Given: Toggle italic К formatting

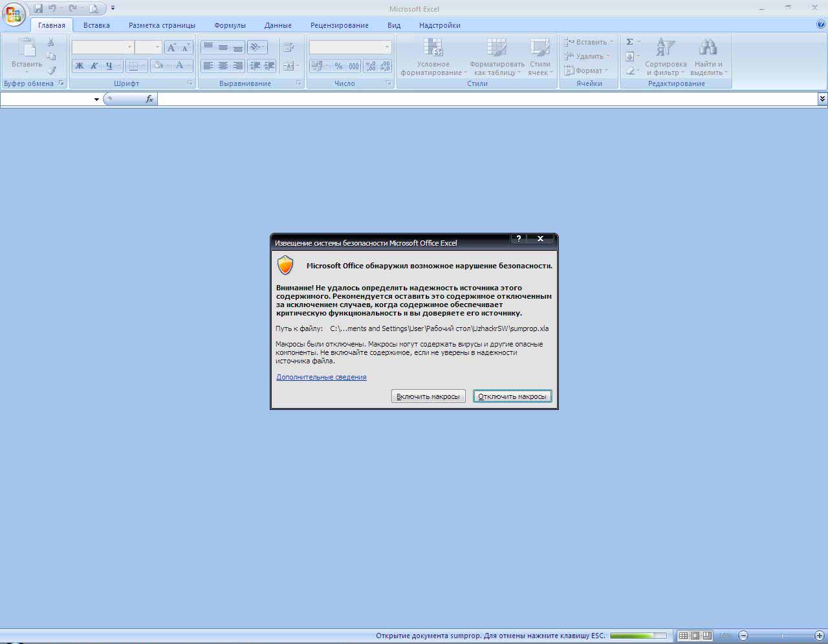Looking at the screenshot, I should pyautogui.click(x=94, y=66).
